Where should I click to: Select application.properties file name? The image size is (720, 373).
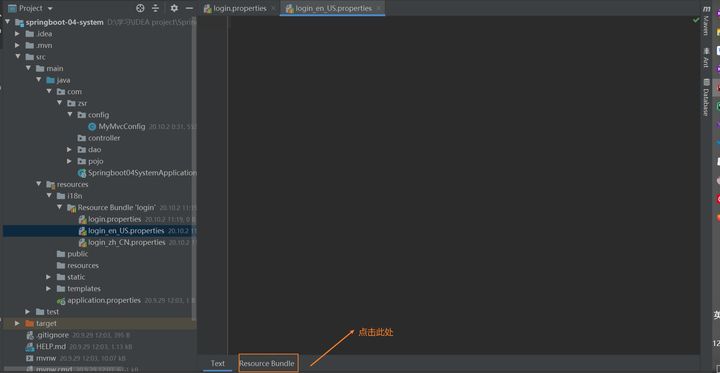coord(104,300)
